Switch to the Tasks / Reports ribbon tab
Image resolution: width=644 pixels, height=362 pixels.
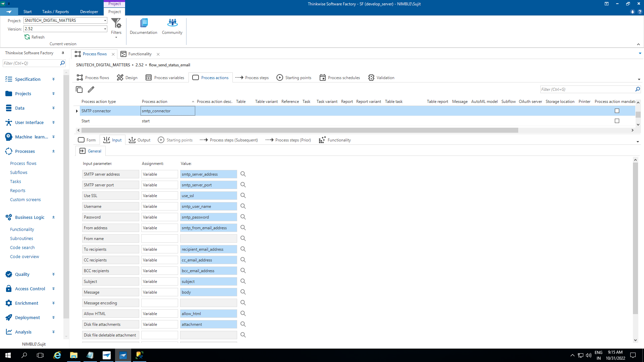click(x=55, y=12)
